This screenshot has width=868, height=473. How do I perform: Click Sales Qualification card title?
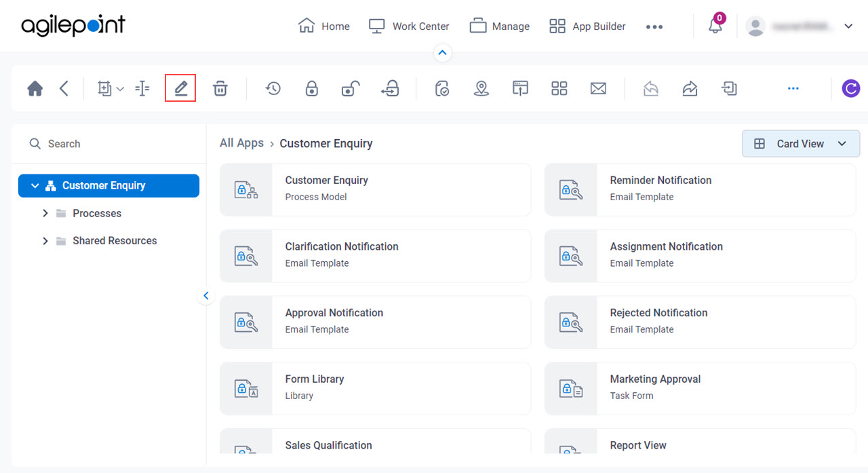click(328, 445)
